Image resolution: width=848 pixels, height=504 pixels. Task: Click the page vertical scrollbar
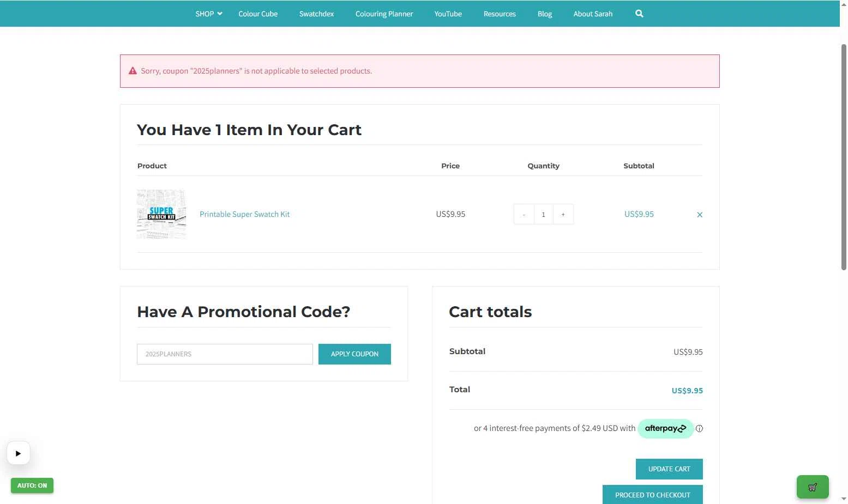(844, 157)
